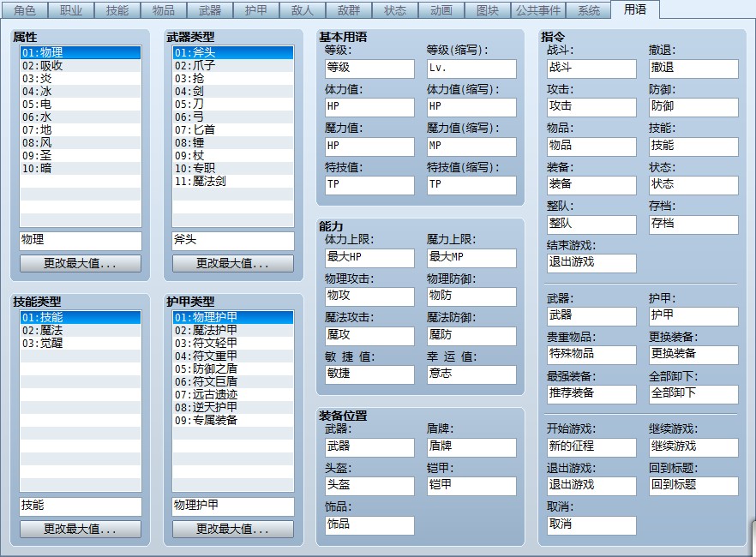Screen dimensions: 756x557
Task: Go to the 动画 tab
Action: 441,10
